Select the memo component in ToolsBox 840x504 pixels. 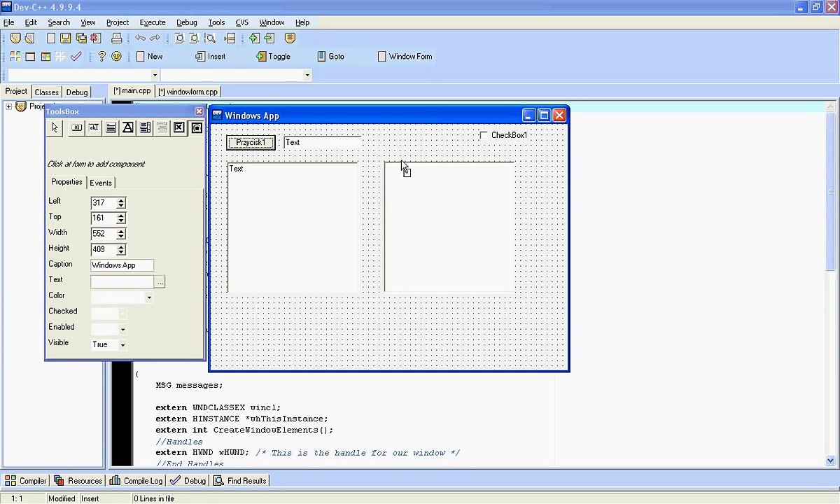click(x=111, y=127)
